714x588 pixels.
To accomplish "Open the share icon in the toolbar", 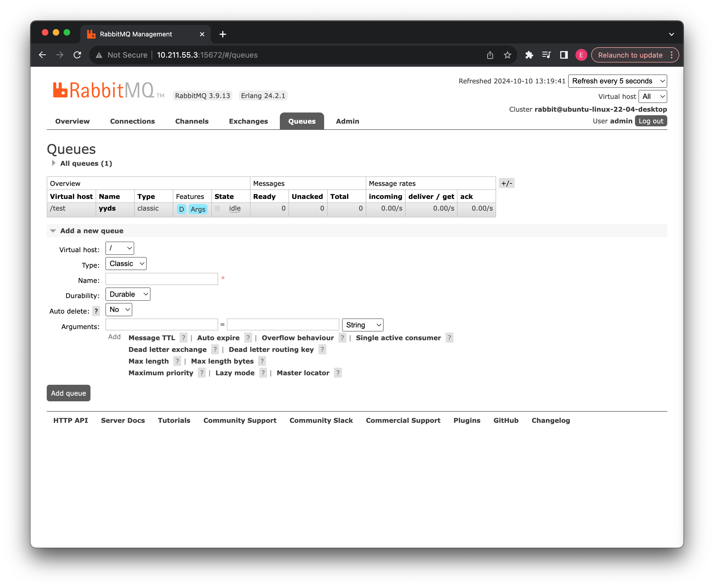I will (490, 55).
